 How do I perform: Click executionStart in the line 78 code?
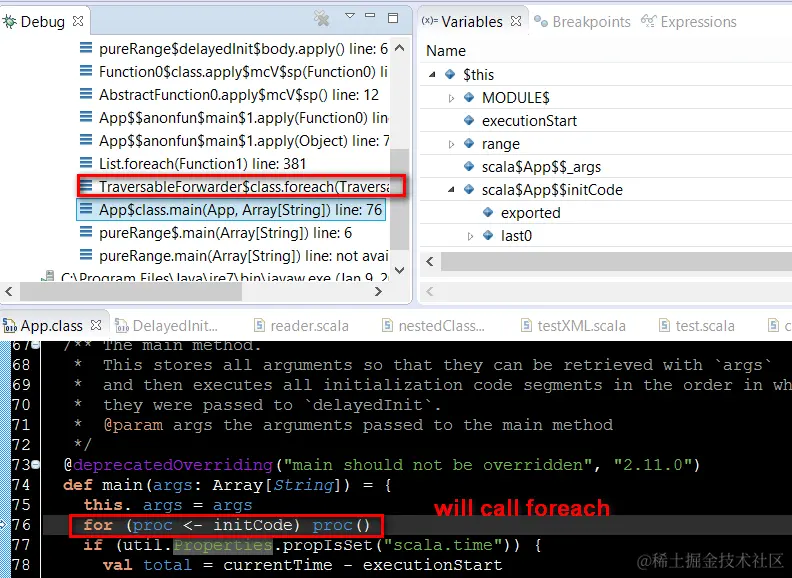click(432, 565)
